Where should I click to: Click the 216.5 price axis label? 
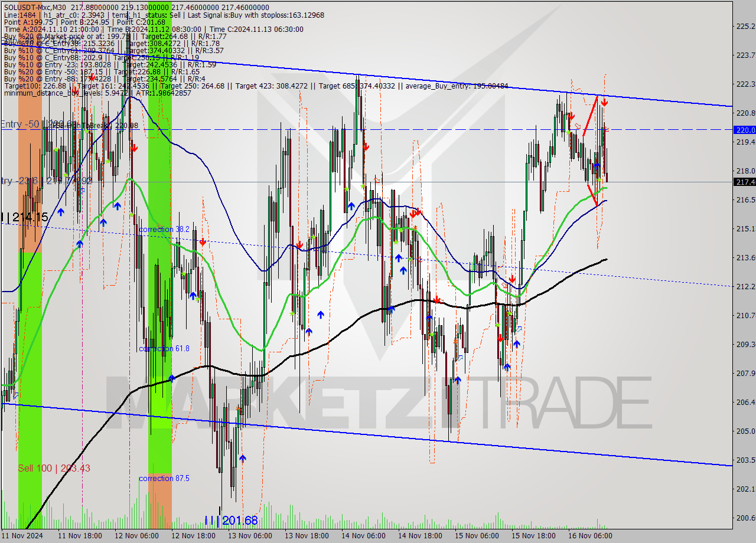745,199
